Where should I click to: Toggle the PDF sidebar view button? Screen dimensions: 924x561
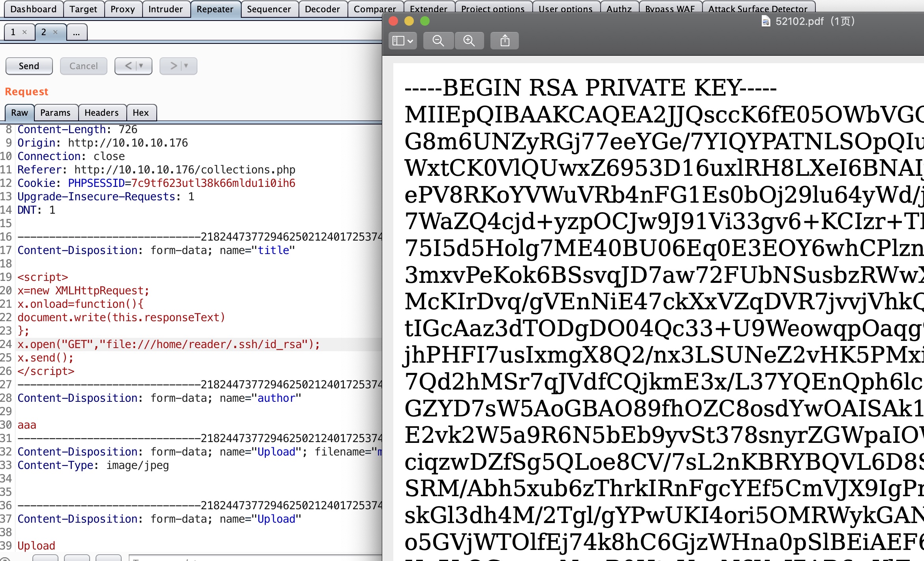point(398,41)
